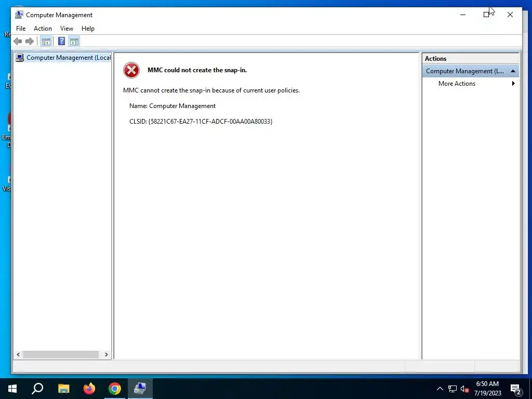Screen dimensions: 532x399
Task: Click the Computer Management title bar icon
Action: click(x=19, y=15)
